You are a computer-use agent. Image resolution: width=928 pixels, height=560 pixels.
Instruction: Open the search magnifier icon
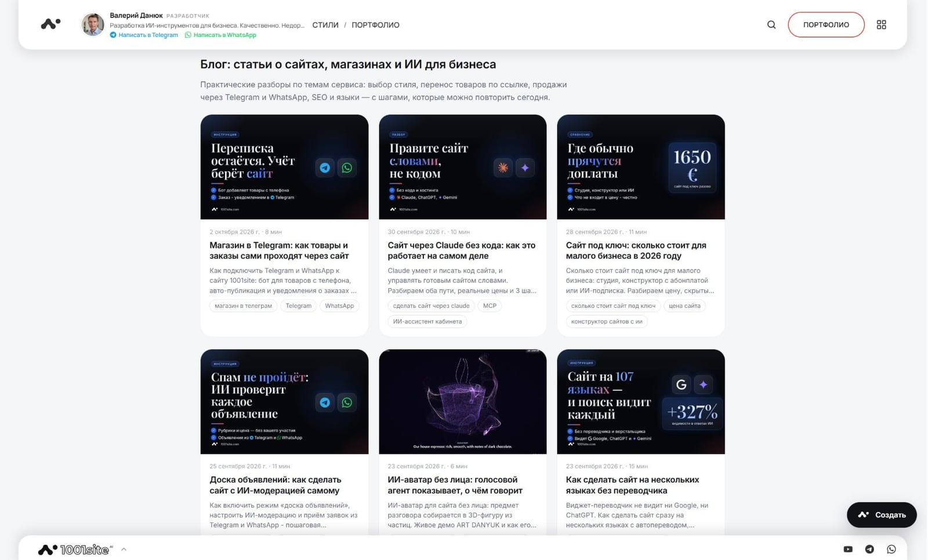click(x=771, y=24)
